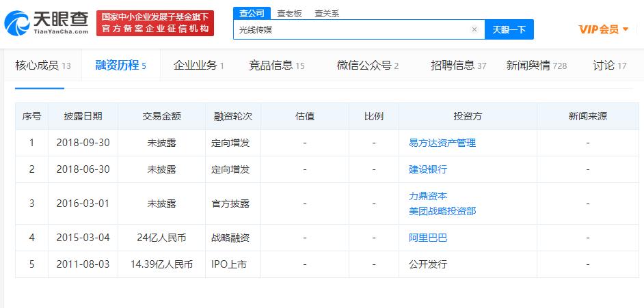Clear the search box with the X icon
Viewport: 644px width, 308px height.
click(x=474, y=29)
